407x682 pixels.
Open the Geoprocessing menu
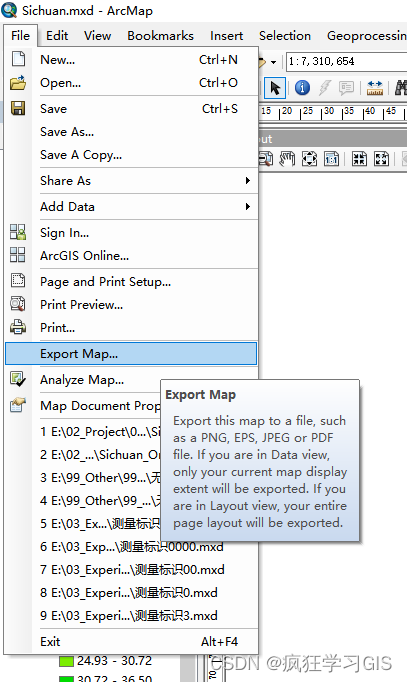(366, 36)
